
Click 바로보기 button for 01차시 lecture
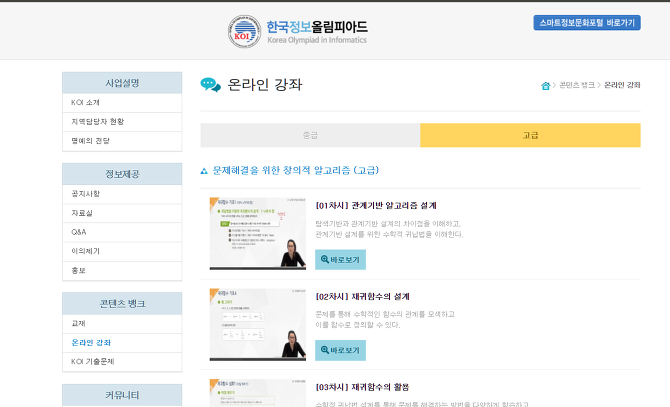coord(341,260)
